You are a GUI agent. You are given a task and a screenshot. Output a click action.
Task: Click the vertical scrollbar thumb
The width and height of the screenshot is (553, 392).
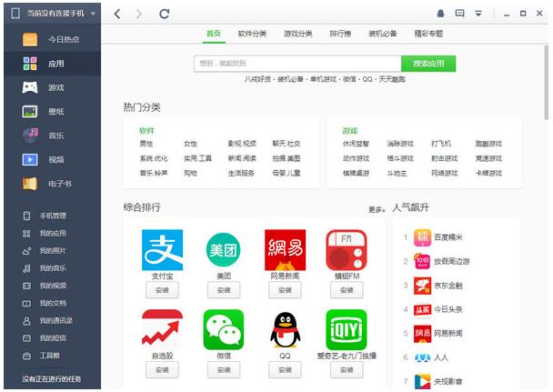click(x=547, y=82)
